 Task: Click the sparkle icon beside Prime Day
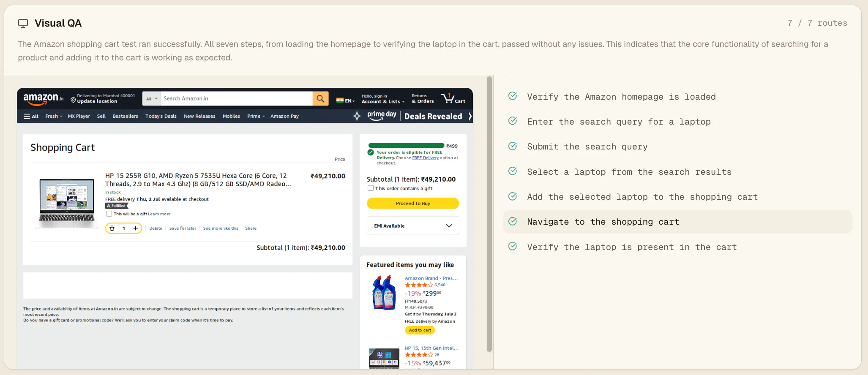pos(357,116)
